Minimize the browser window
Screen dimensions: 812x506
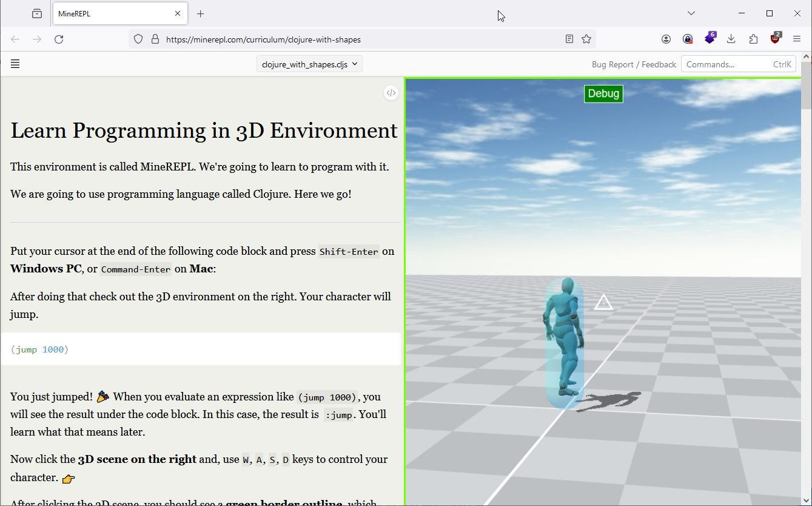pos(742,13)
